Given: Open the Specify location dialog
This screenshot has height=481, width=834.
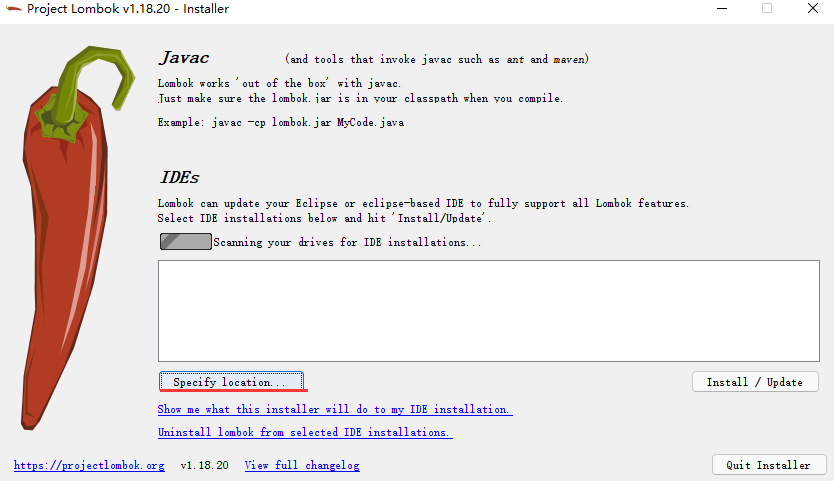Looking at the screenshot, I should coord(231,382).
